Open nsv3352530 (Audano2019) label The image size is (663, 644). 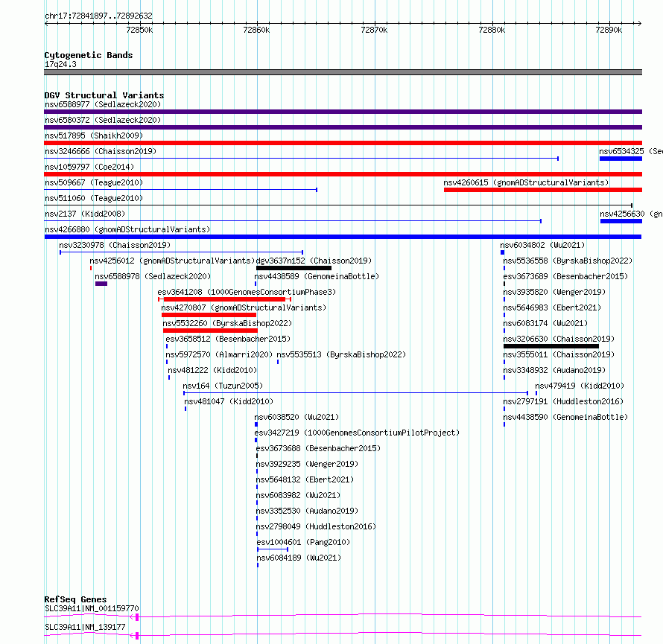(x=307, y=511)
